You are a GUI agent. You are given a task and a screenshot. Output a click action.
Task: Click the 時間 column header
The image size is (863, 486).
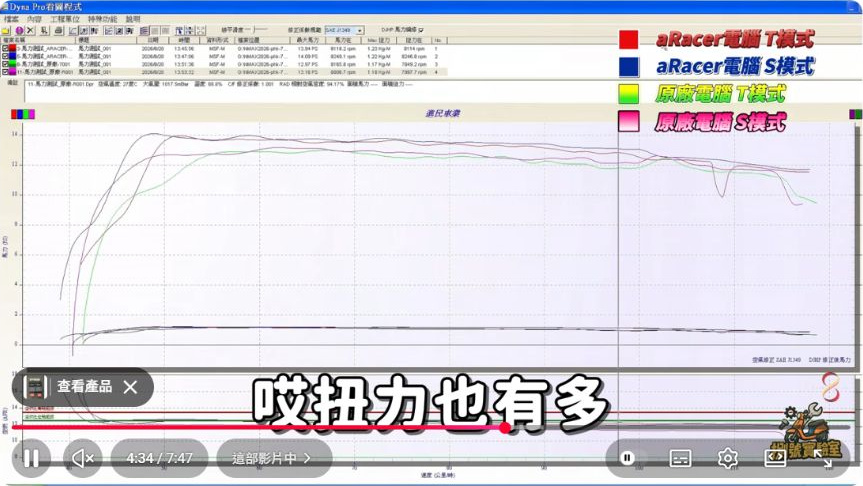tap(184, 40)
